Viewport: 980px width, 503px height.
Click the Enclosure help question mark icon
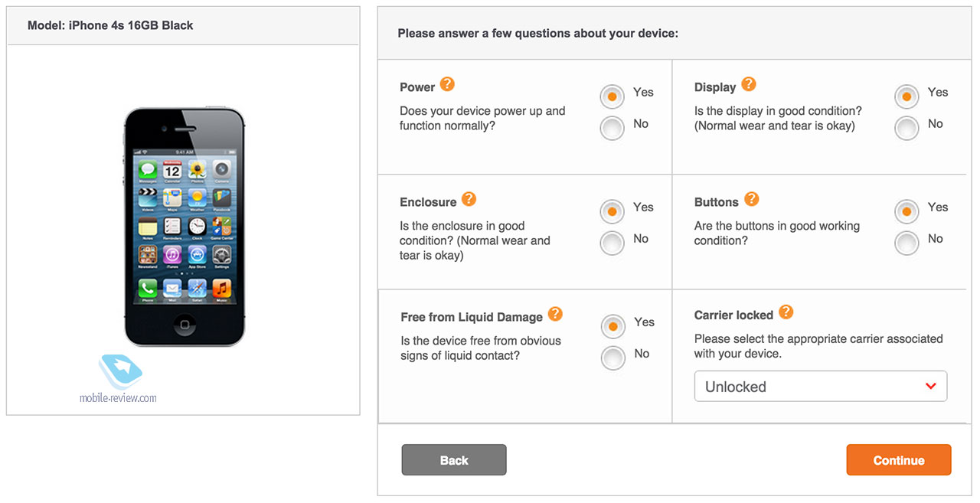[469, 199]
